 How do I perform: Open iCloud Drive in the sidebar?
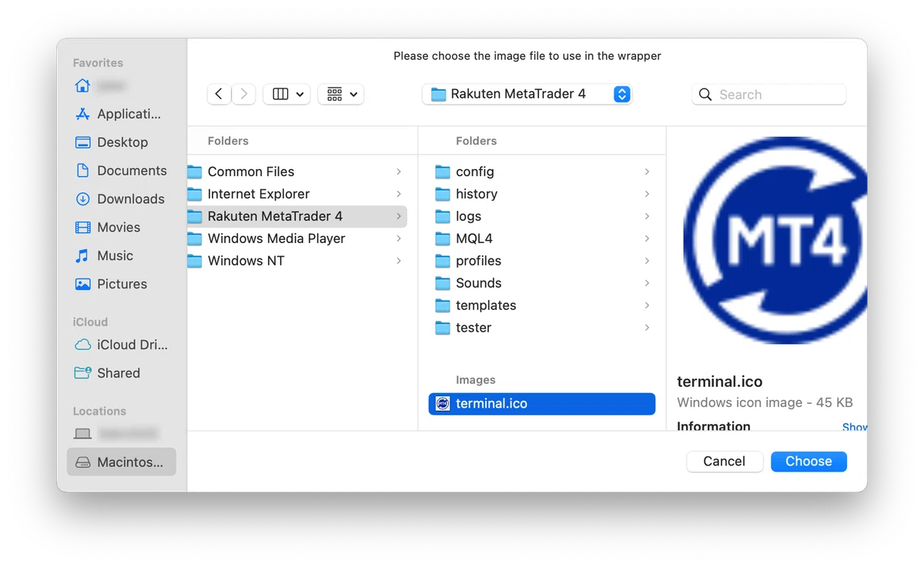(x=121, y=345)
